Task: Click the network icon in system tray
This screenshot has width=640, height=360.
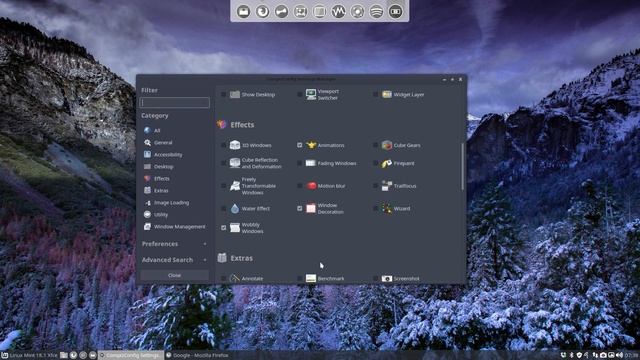Action: point(595,356)
